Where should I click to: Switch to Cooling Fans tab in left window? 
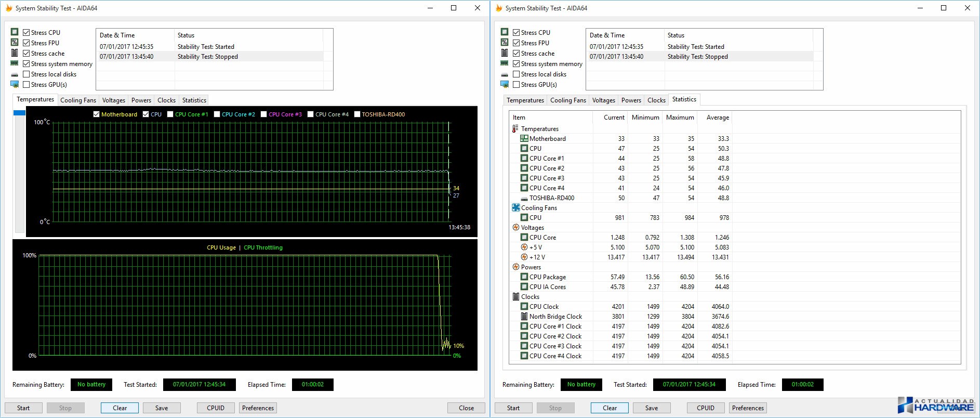pos(78,100)
